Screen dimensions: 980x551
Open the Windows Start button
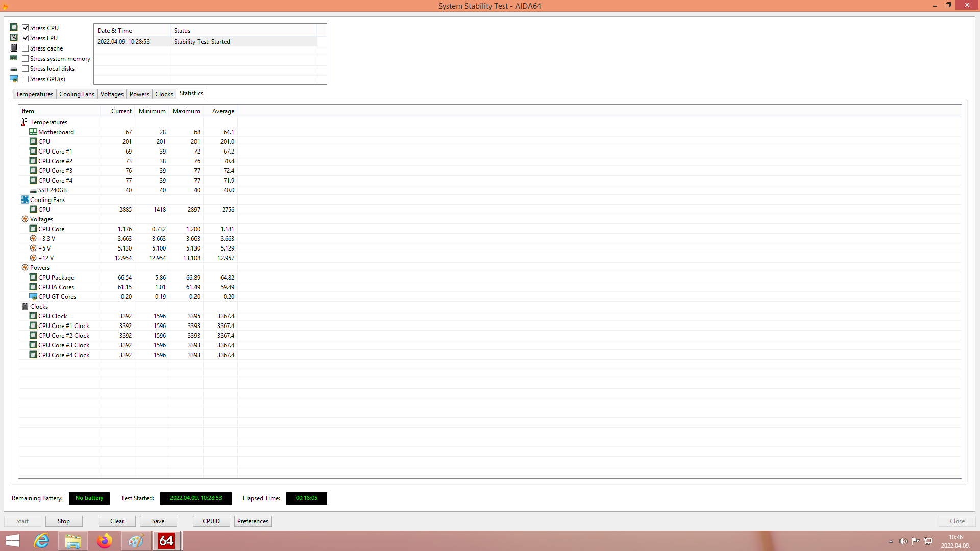pyautogui.click(x=13, y=541)
